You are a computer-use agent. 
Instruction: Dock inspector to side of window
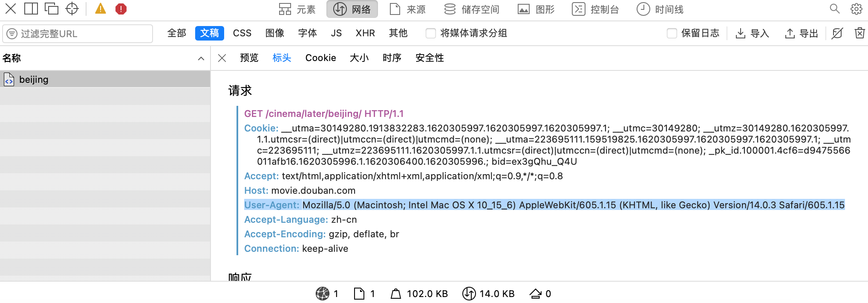point(31,9)
